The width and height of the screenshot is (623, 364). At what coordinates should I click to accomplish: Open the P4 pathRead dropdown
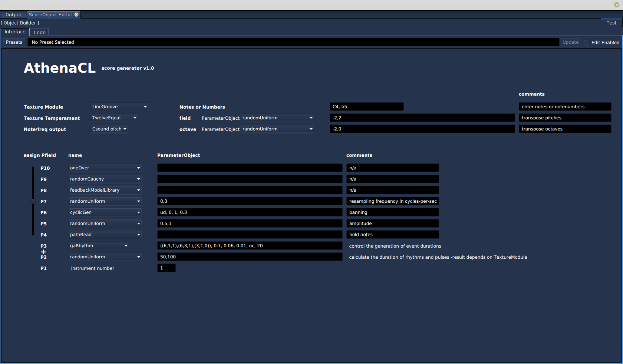pos(105,235)
